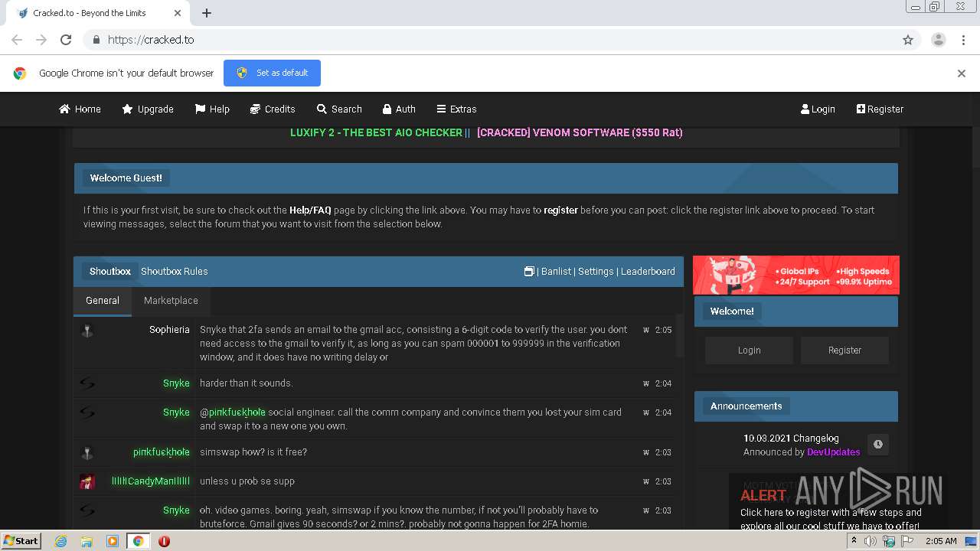
Task: Follow the register link in welcome text
Action: coord(560,210)
